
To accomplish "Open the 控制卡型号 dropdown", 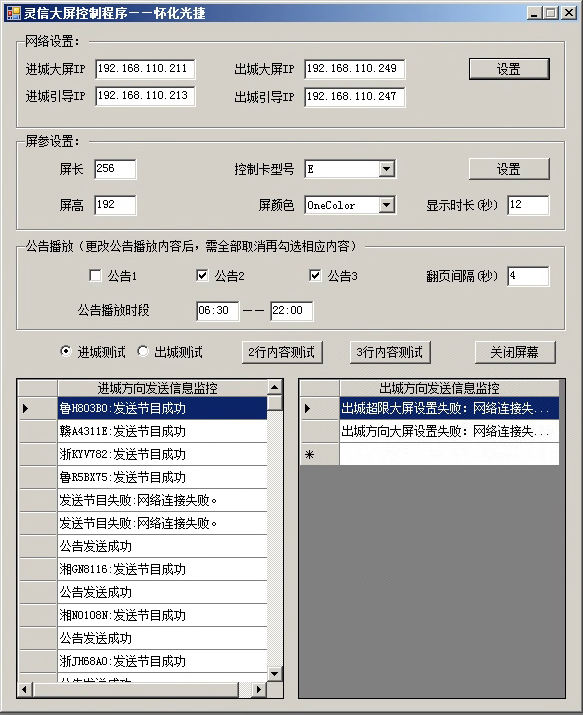I will (x=387, y=169).
